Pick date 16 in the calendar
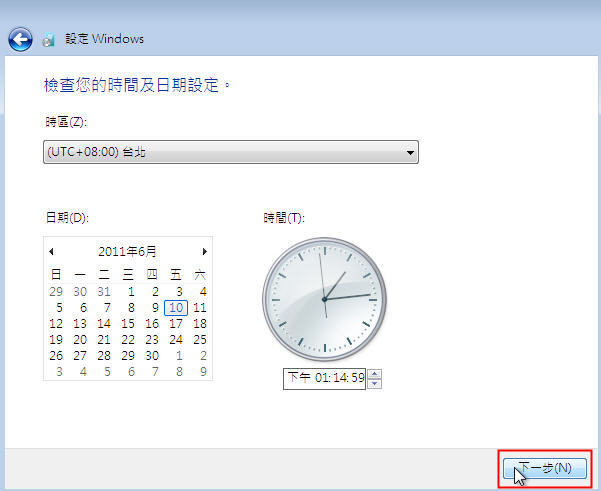Image resolution: width=601 pixels, height=491 pixels. click(x=152, y=324)
